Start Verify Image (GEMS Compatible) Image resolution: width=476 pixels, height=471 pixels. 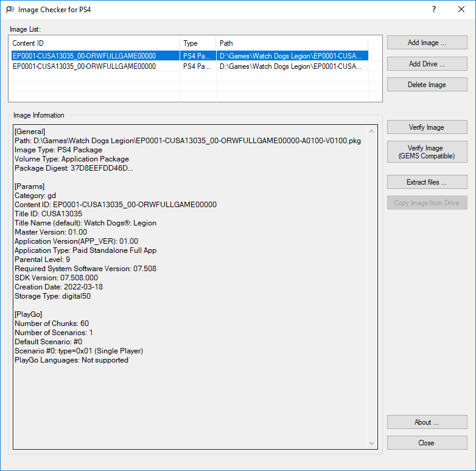coord(427,152)
